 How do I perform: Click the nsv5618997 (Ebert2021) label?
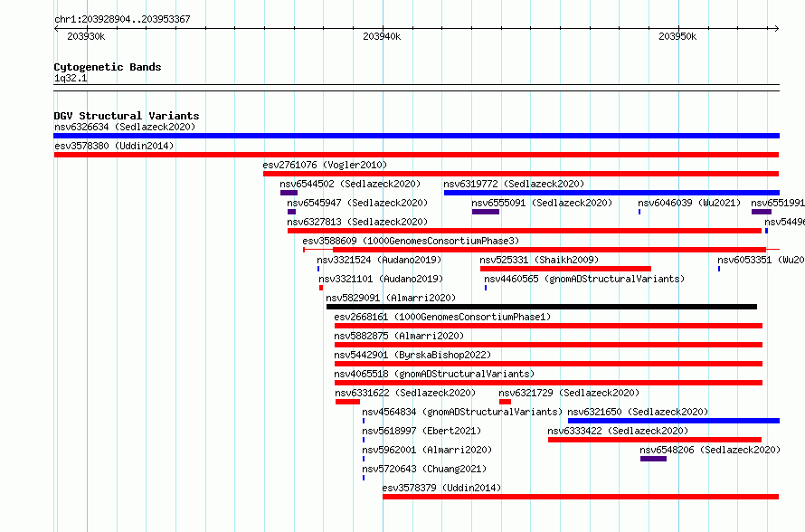pyautogui.click(x=421, y=431)
